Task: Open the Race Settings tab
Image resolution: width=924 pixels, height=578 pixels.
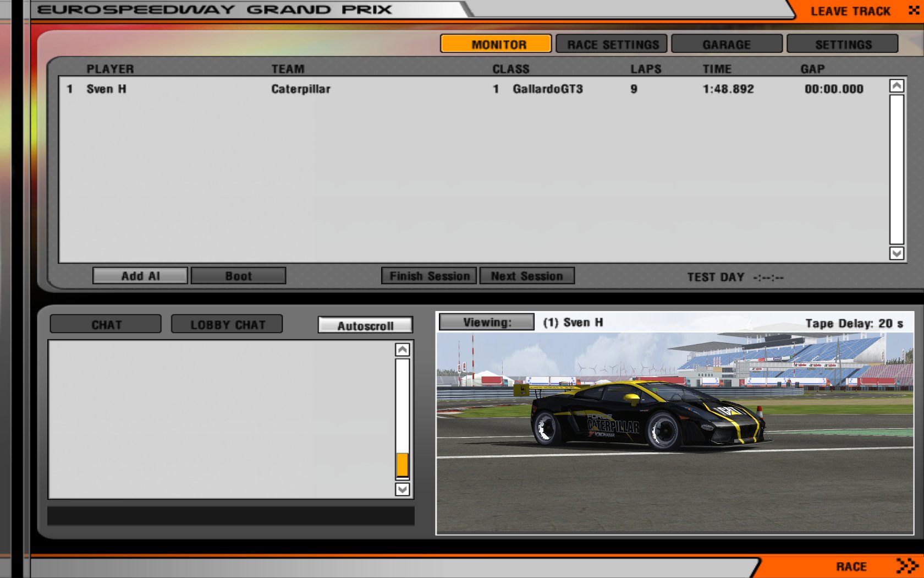Action: pos(612,44)
